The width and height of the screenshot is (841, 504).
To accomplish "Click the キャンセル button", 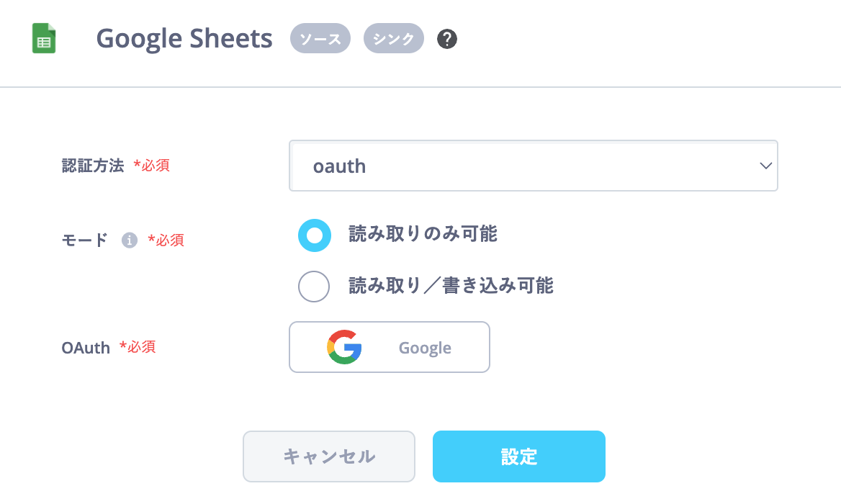I will click(x=329, y=456).
